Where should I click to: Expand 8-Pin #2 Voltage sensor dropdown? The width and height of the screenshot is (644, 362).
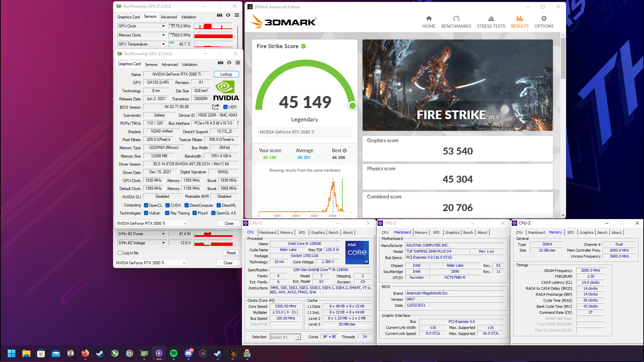163,243
